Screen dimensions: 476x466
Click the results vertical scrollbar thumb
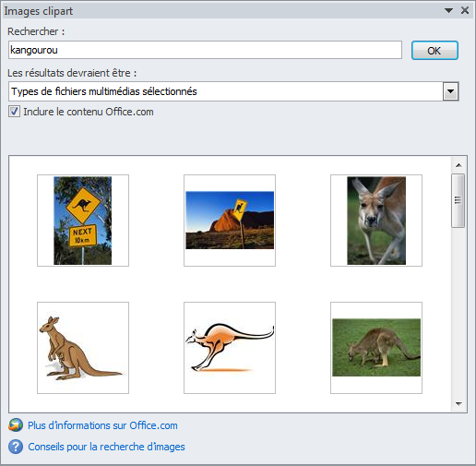[x=458, y=200]
